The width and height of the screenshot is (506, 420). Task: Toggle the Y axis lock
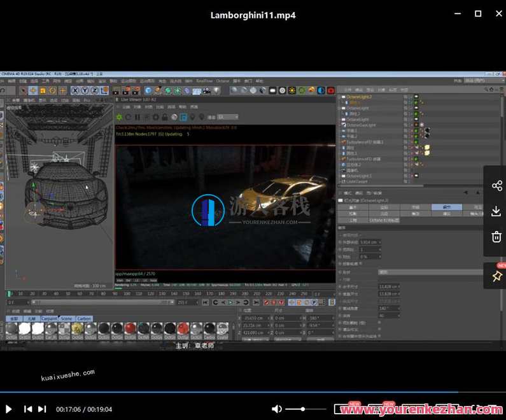pos(85,90)
